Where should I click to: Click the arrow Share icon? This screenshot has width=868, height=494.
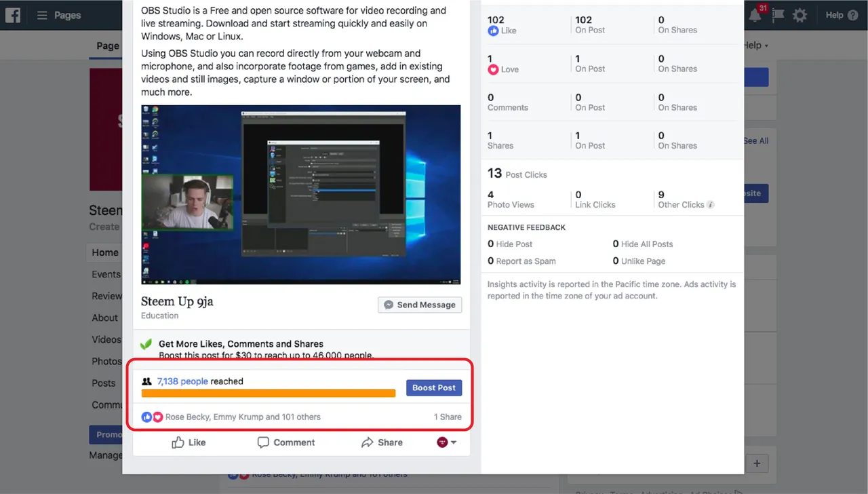(x=368, y=442)
